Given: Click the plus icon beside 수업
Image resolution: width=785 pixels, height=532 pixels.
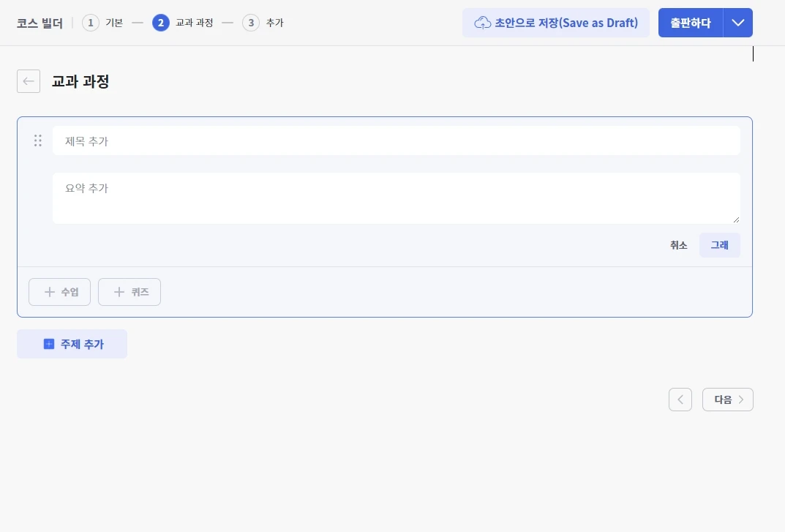Looking at the screenshot, I should point(50,292).
